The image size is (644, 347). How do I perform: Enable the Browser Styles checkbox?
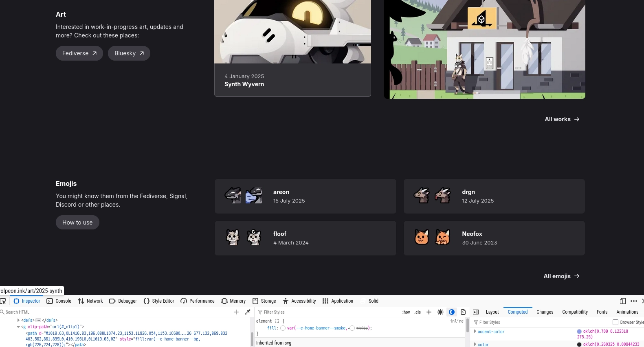tap(615, 322)
